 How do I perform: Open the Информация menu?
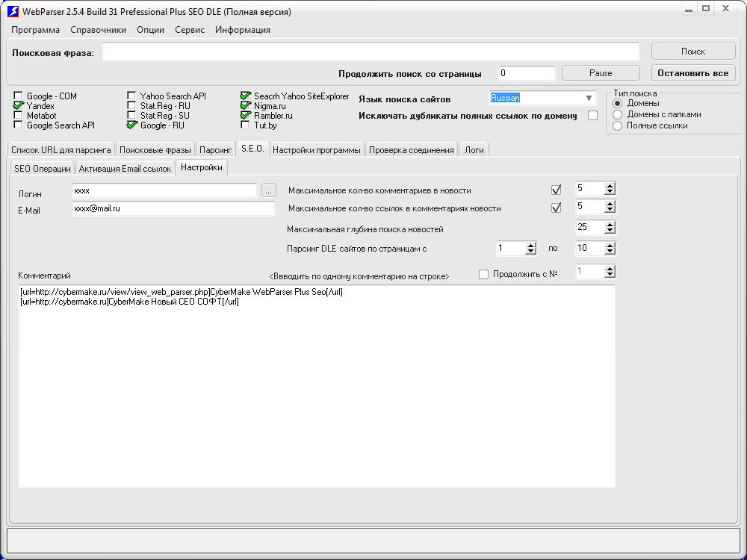243,30
